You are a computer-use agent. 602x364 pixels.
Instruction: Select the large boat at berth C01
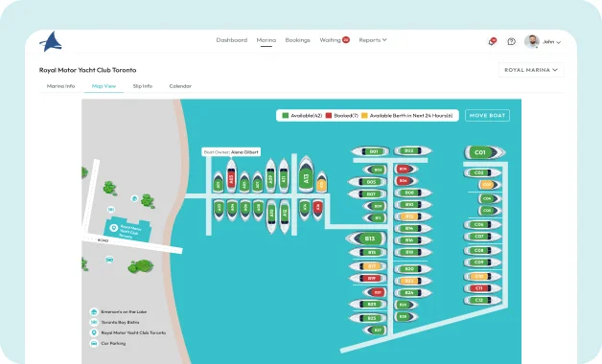coord(484,152)
